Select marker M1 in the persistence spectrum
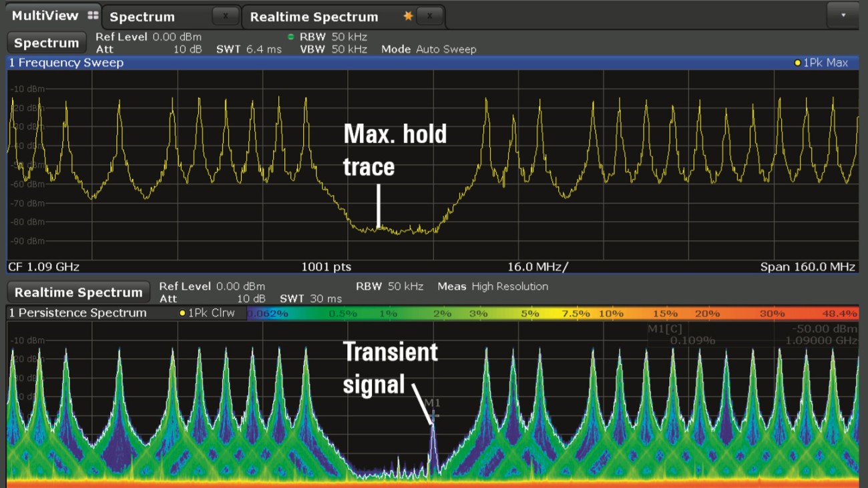 coord(435,414)
